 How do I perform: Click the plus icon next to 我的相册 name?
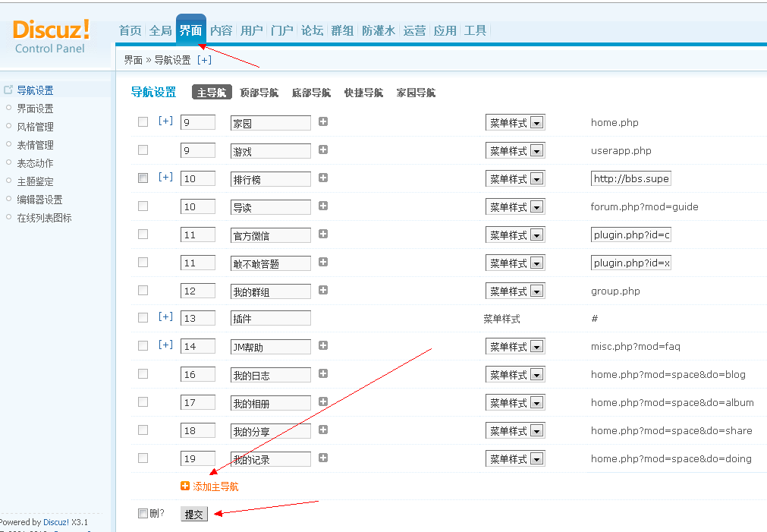tap(323, 401)
